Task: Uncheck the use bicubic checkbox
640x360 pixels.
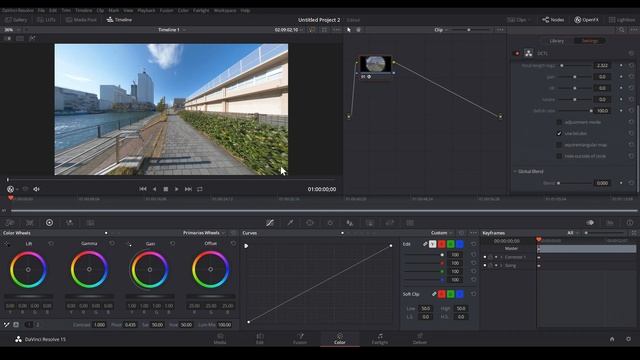Action: tap(559, 133)
